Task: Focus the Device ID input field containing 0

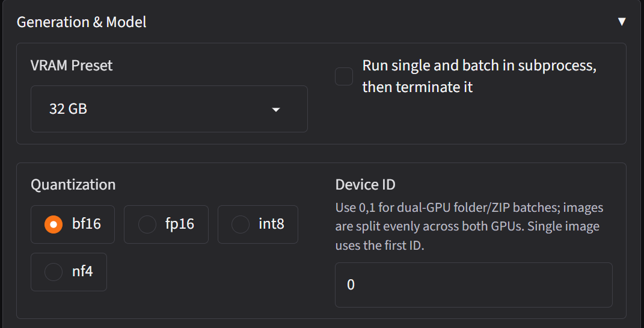Action: click(474, 285)
